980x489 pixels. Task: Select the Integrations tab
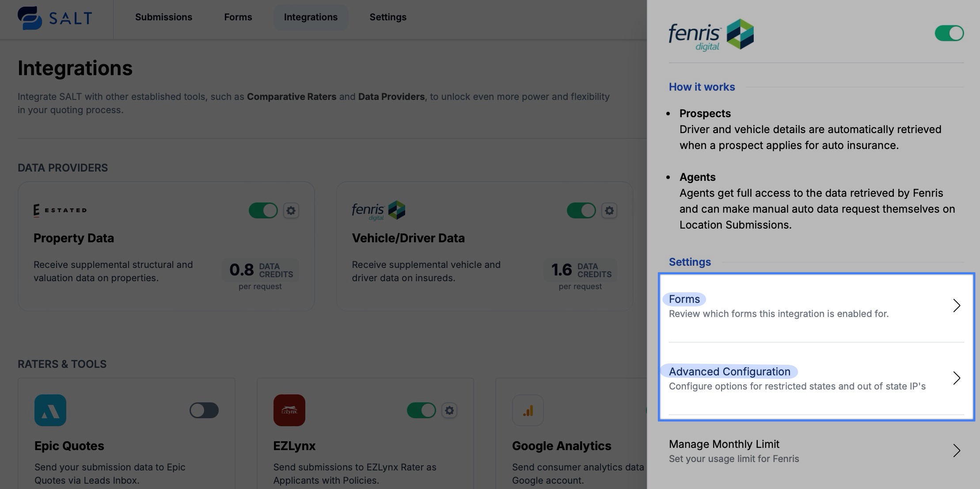pos(311,17)
